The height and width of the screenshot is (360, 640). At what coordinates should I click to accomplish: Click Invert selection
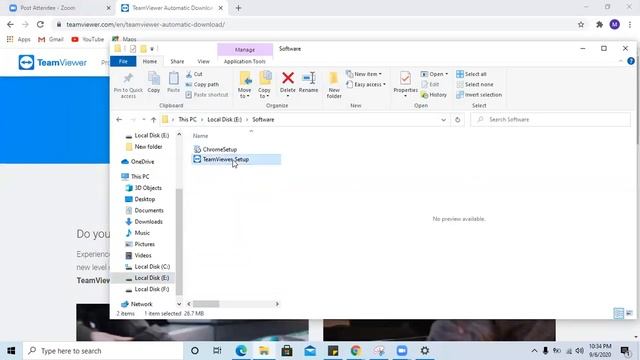coord(479,94)
